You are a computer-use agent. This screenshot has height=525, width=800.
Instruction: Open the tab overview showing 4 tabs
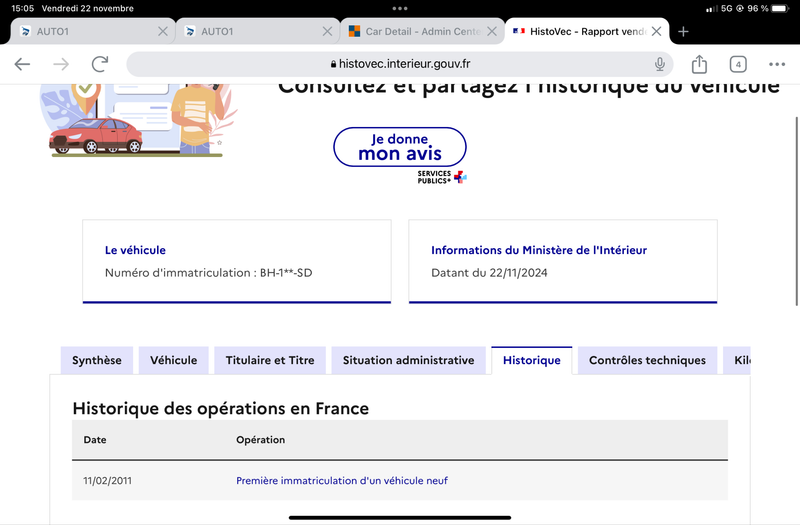click(738, 64)
